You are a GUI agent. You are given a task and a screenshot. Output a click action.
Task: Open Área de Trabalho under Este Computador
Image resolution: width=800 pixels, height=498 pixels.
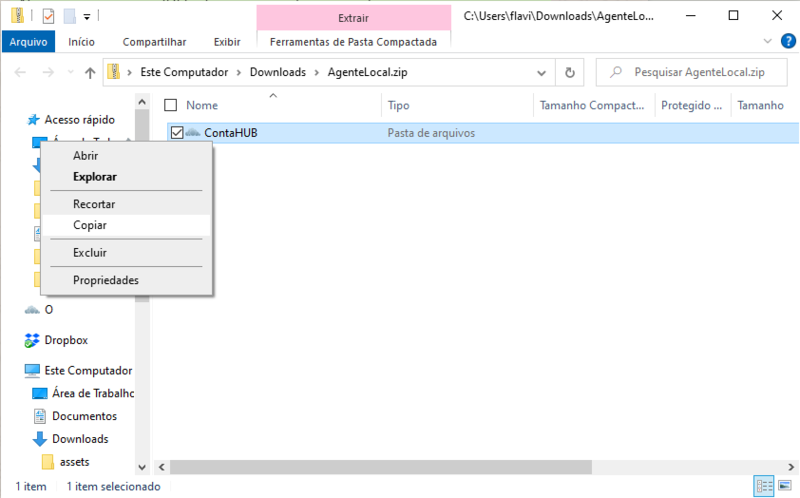[93, 393]
